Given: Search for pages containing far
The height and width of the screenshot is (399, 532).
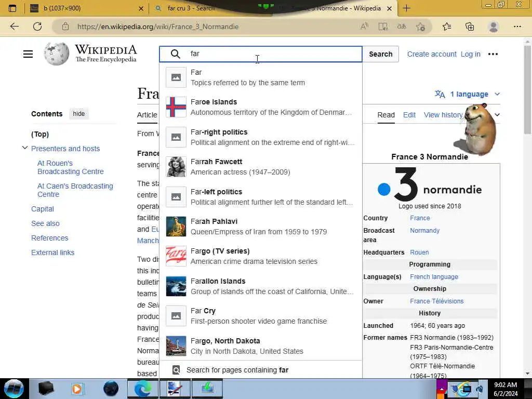Looking at the screenshot, I should (261, 370).
